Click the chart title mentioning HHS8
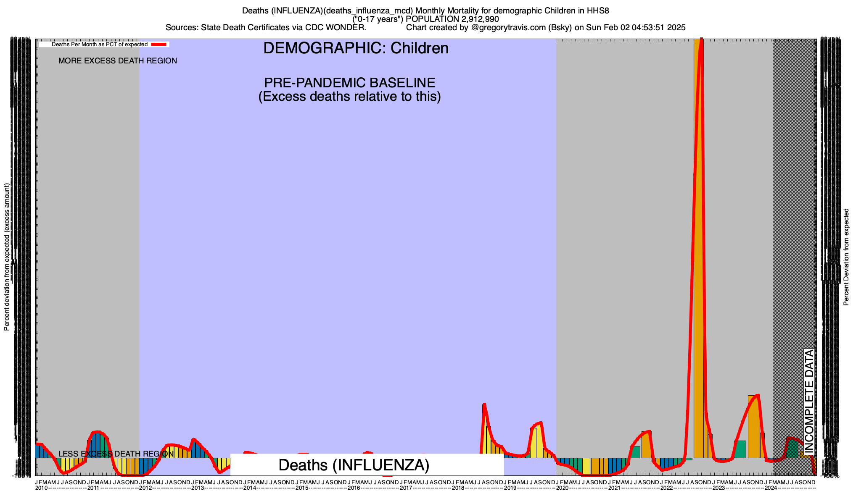The width and height of the screenshot is (861, 504). coord(425,10)
